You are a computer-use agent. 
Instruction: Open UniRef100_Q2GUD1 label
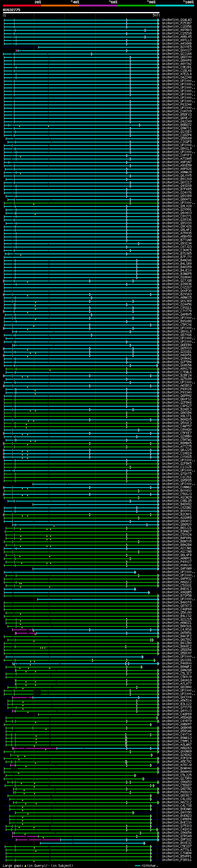point(177,352)
